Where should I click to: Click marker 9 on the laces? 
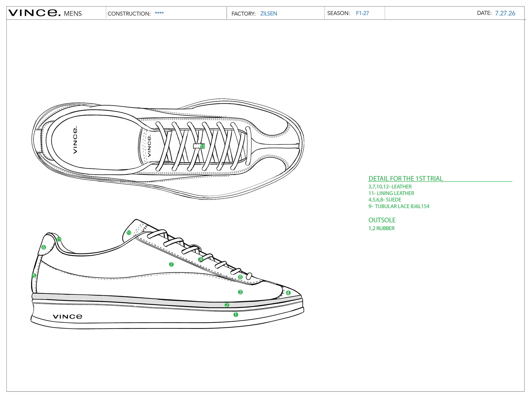201,259
